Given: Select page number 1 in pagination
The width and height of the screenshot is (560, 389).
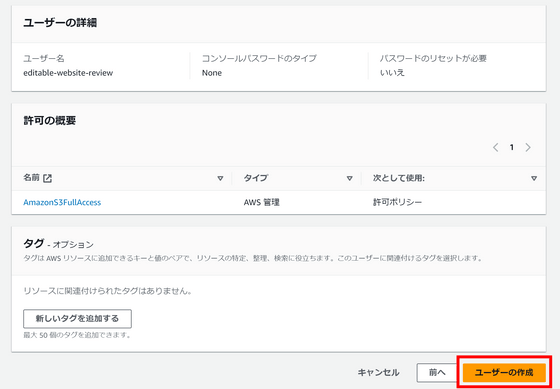Looking at the screenshot, I should point(512,147).
